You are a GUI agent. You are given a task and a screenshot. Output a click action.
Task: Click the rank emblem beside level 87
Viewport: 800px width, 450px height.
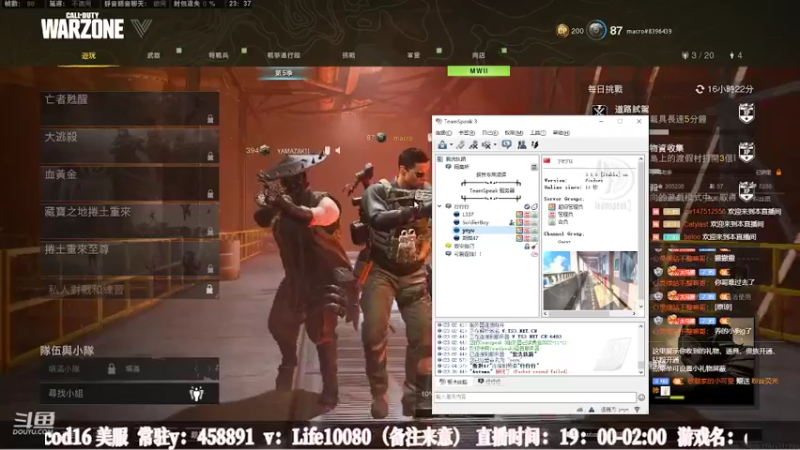tap(595, 30)
